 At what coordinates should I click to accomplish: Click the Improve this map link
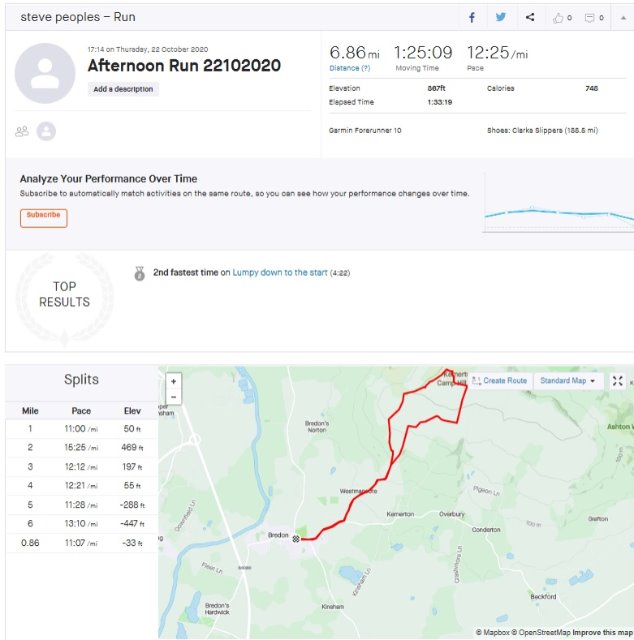coord(602,632)
